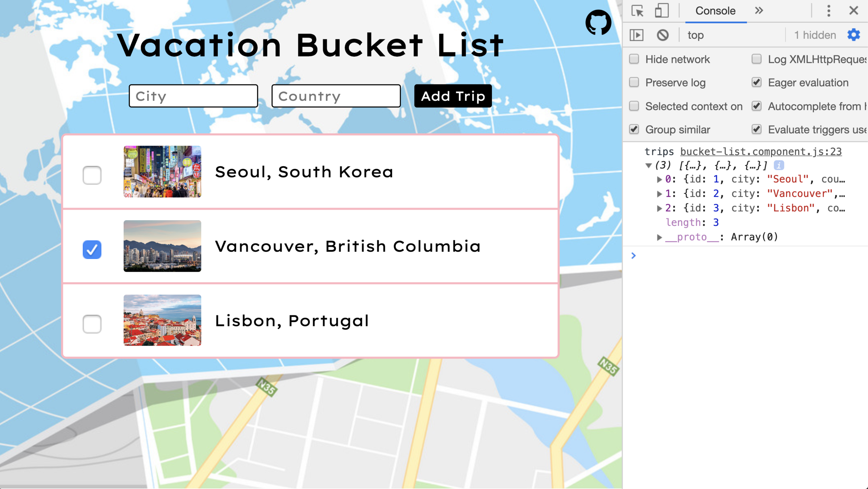Screen dimensions: 868x489
Task: Show more DevTools tabs chevron
Action: click(x=759, y=11)
